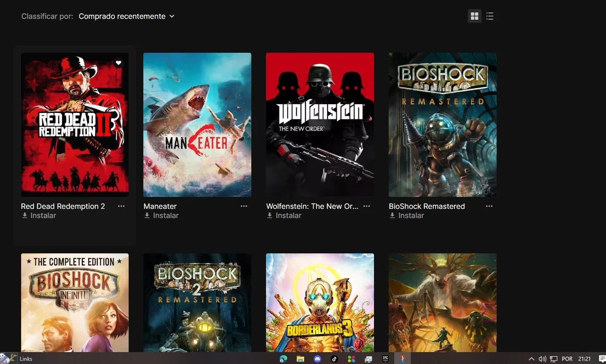This screenshot has height=364, width=606.
Task: Open Microsoft Edge from the taskbar
Action: pos(283,358)
